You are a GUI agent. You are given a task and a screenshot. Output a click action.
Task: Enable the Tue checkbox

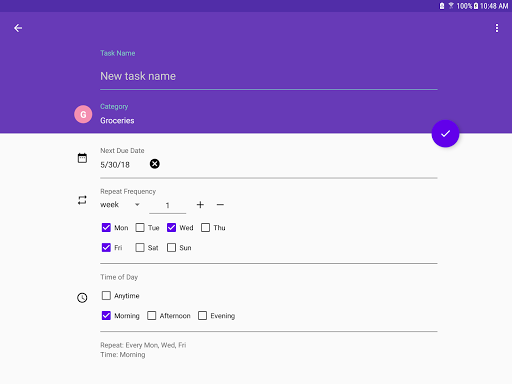pos(140,228)
